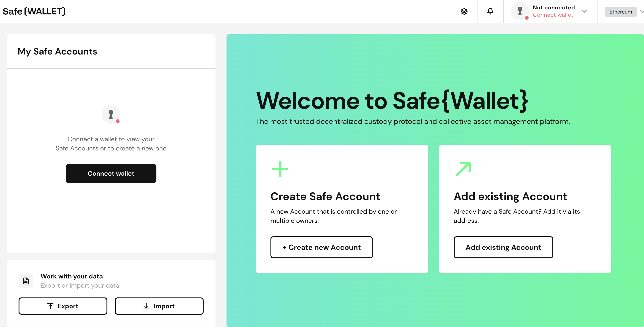
Task: Click Add existing Account button
Action: pyautogui.click(x=503, y=247)
